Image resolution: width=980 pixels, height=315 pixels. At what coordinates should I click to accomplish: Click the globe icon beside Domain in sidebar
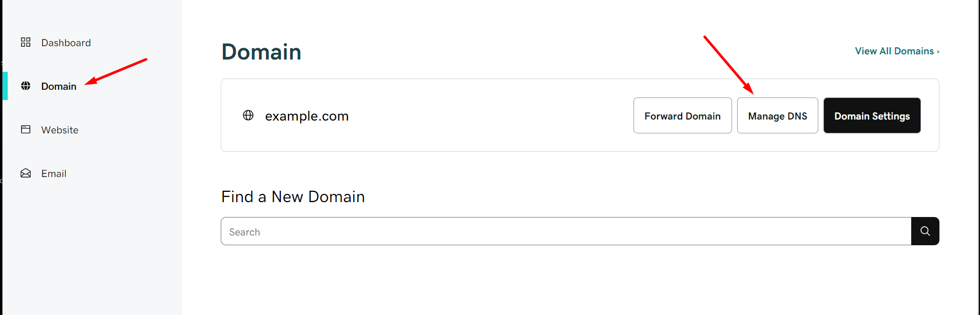click(x=26, y=86)
